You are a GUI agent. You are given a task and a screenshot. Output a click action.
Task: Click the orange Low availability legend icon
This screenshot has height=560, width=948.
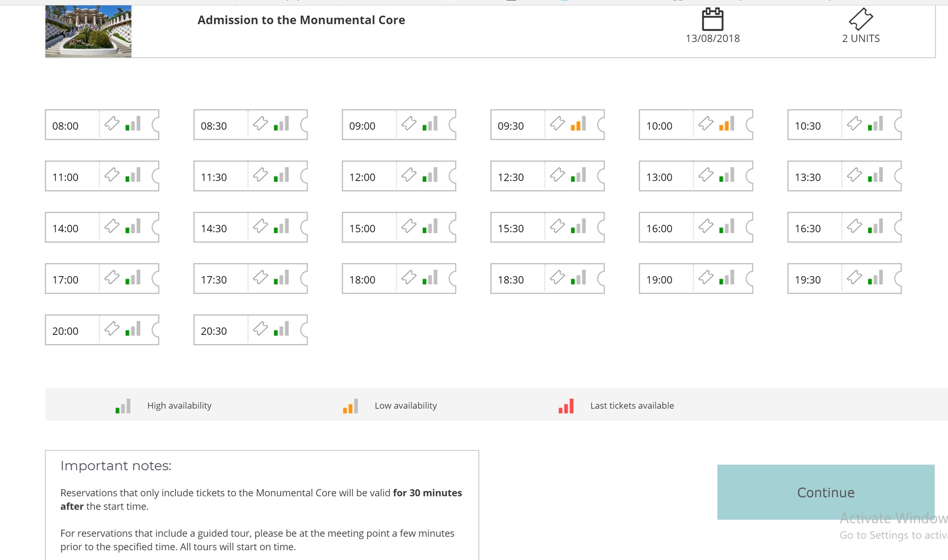coord(351,406)
